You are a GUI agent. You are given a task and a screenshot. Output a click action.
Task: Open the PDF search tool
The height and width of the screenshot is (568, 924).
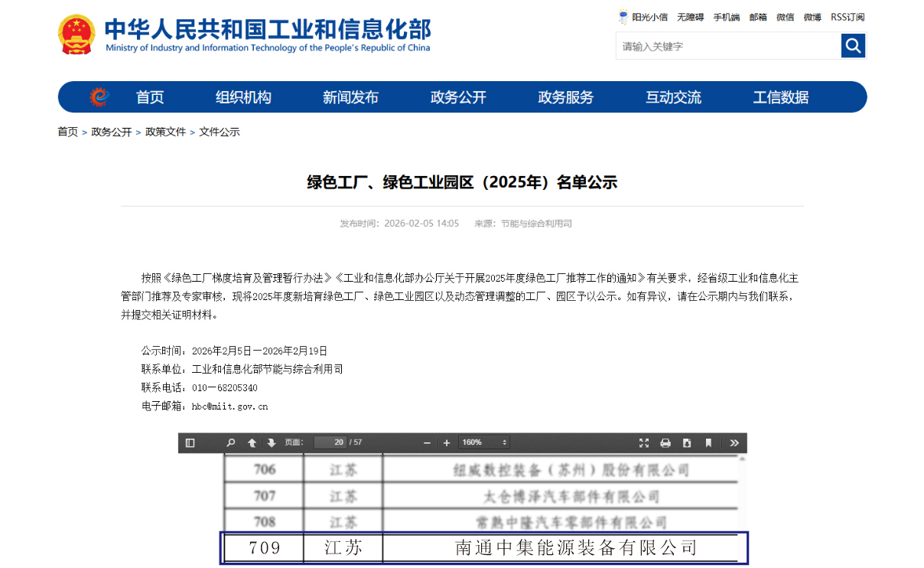[x=229, y=442]
